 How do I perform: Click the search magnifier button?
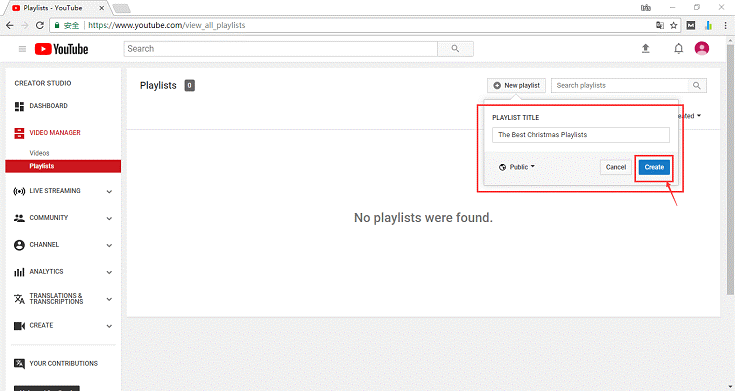click(455, 49)
